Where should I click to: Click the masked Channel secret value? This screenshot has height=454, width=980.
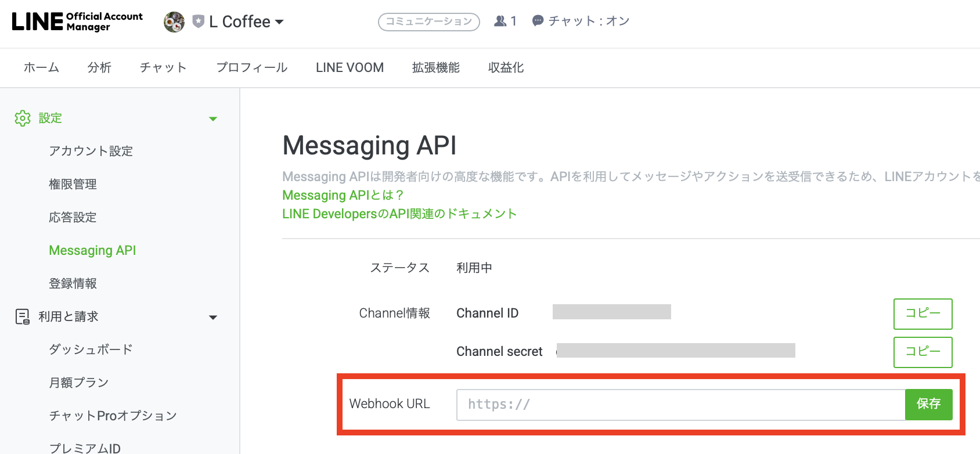coord(676,350)
